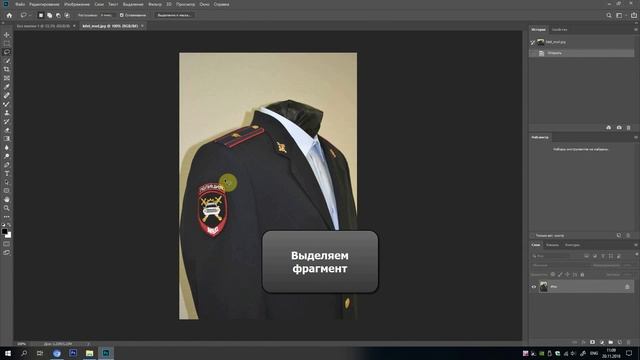Select the Quick Selection tool
Image resolution: width=640 pixels, height=360 pixels.
tap(7, 61)
